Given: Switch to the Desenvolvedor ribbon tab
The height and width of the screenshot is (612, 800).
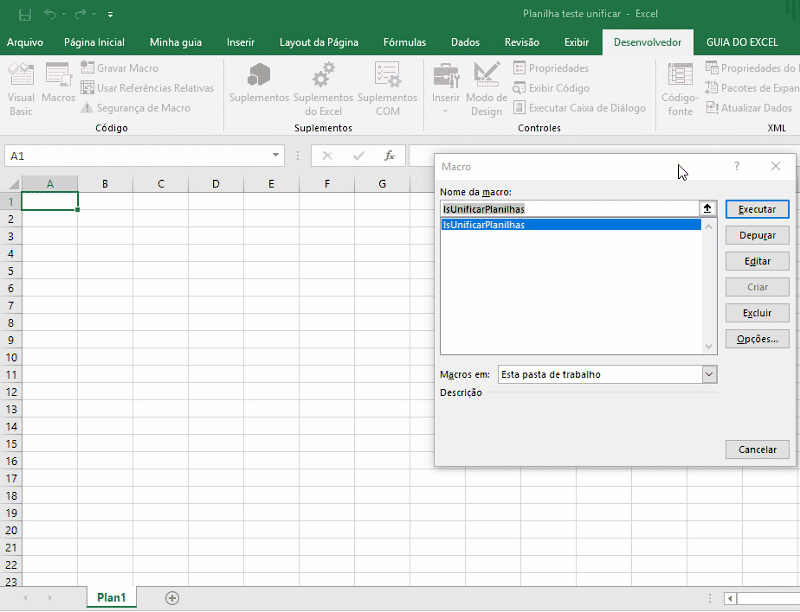Looking at the screenshot, I should click(x=646, y=42).
